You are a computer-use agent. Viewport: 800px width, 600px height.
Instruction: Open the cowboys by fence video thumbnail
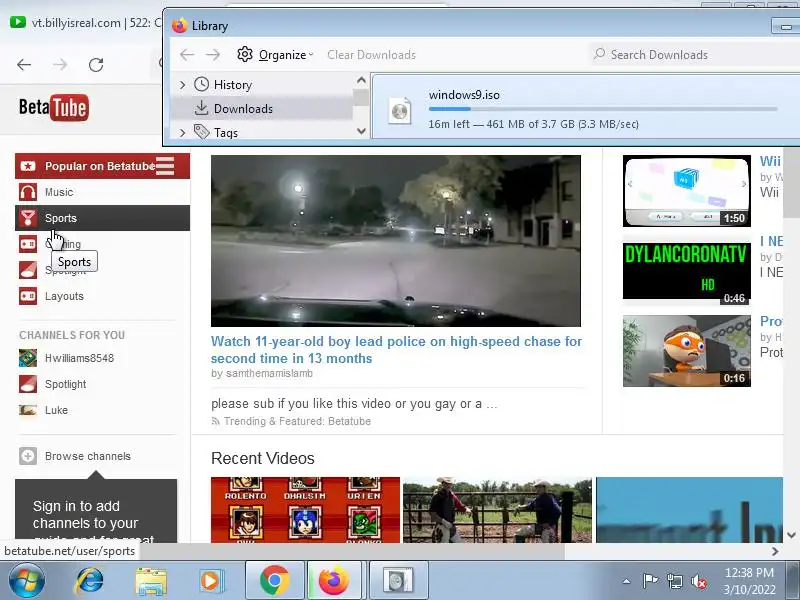point(497,510)
